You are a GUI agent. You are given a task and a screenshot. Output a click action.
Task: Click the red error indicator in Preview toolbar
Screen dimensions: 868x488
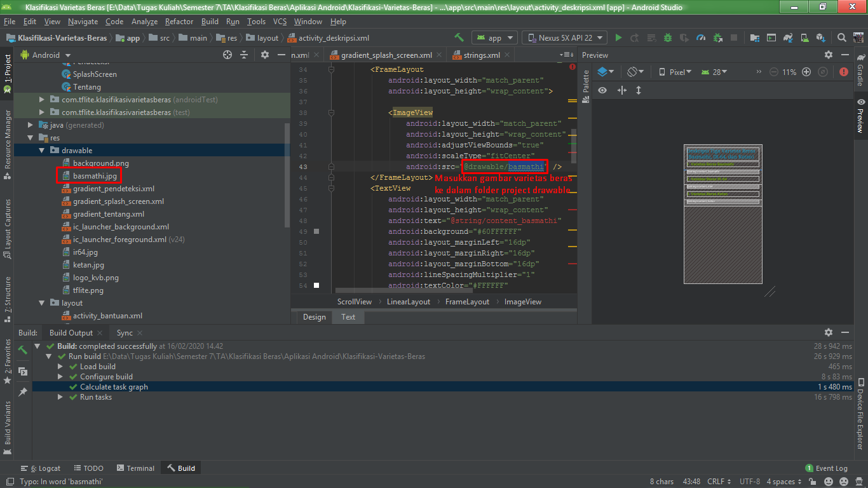[x=844, y=72]
